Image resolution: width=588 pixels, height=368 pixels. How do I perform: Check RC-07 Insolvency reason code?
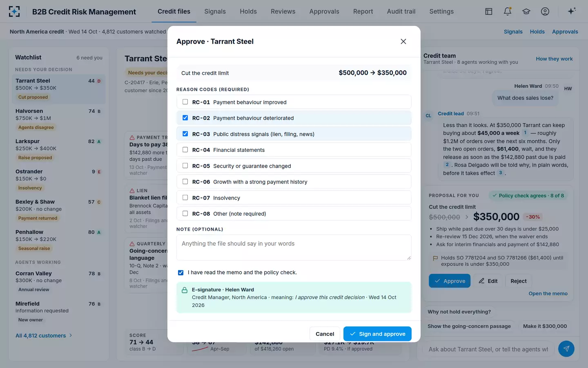tap(185, 197)
